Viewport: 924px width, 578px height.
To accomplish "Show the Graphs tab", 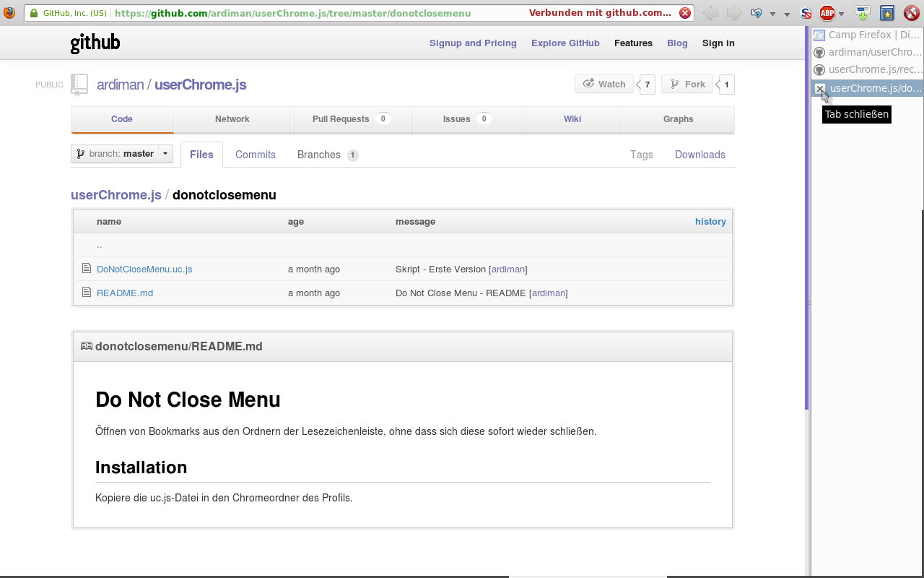I will [679, 119].
